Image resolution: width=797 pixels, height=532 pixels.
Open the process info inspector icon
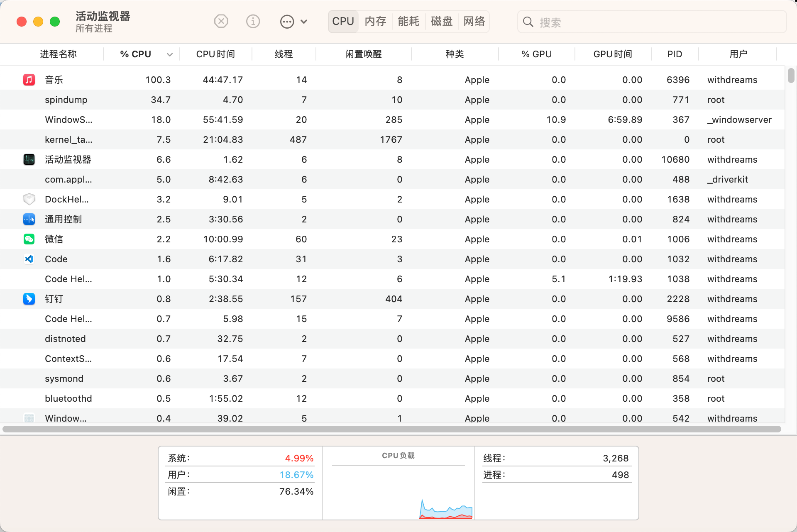point(253,21)
